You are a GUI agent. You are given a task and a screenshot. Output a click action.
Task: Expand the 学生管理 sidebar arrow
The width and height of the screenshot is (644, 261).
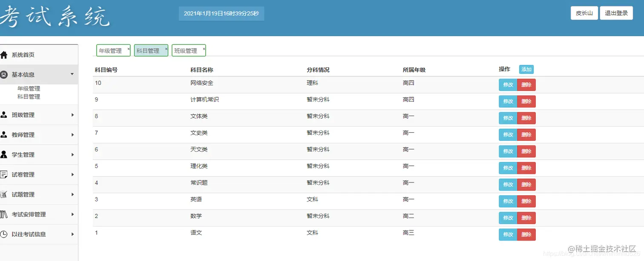[72, 154]
